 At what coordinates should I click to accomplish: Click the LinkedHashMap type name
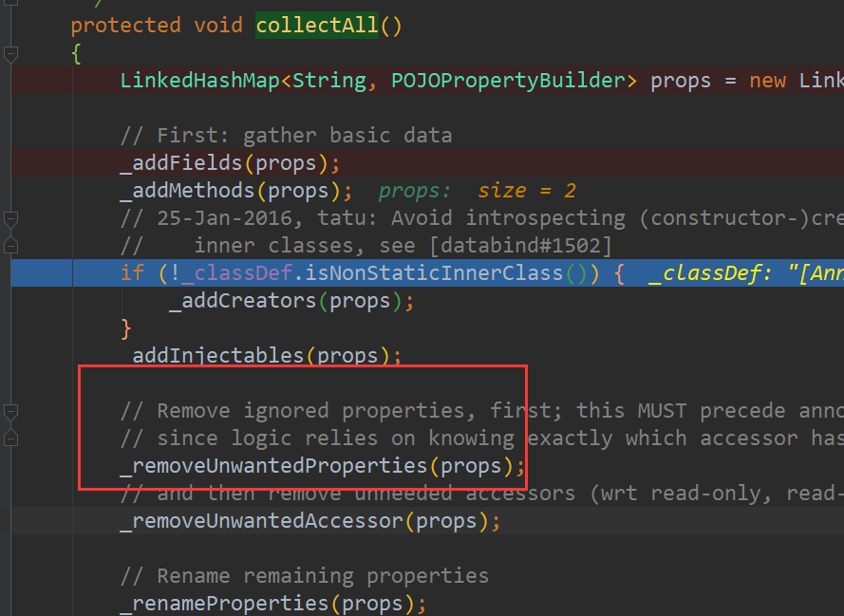point(199,81)
